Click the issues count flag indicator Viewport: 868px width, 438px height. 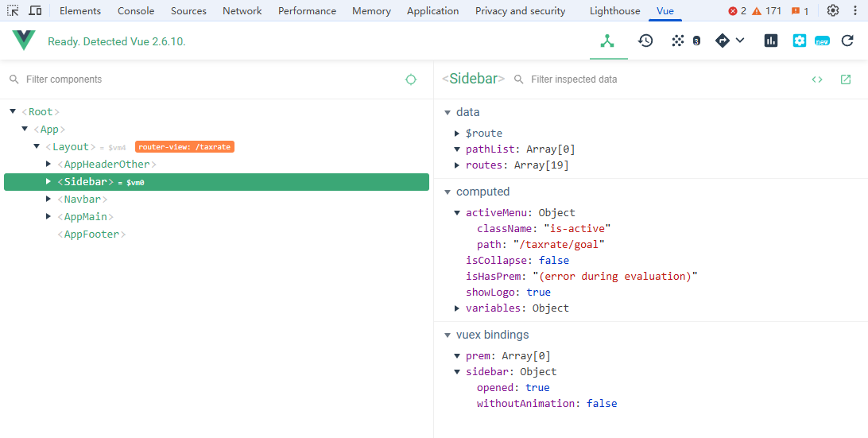coord(800,11)
